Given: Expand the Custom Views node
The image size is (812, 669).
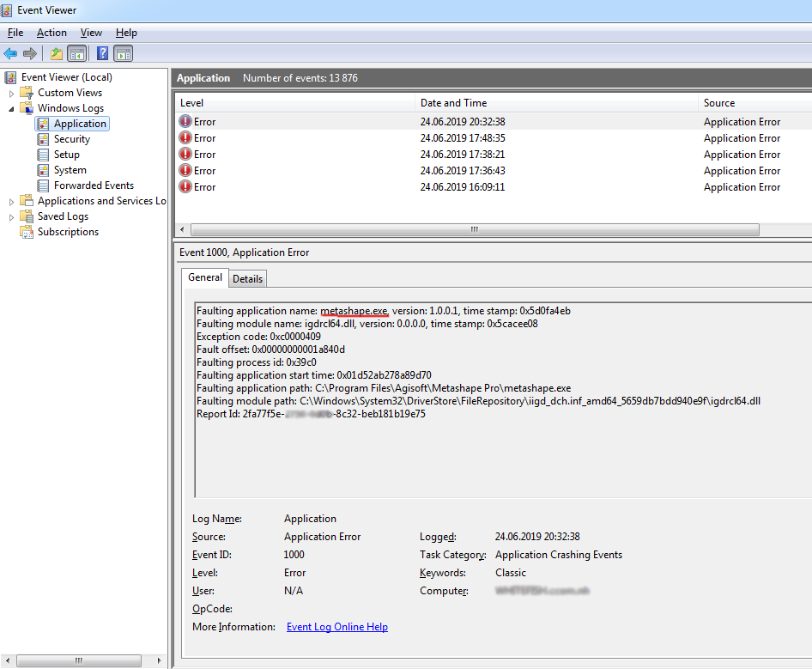Looking at the screenshot, I should (x=12, y=93).
